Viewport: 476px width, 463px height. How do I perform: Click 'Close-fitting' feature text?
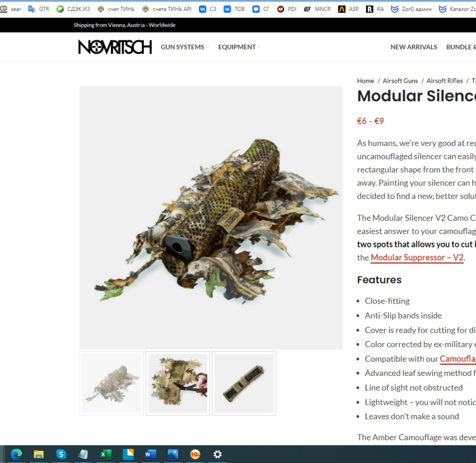pos(387,301)
